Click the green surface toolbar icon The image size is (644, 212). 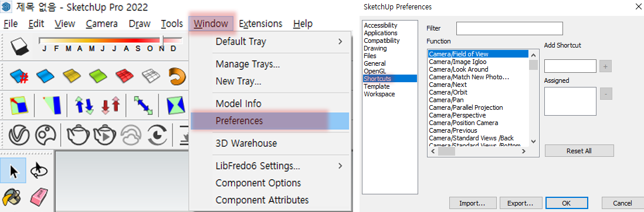coord(98,76)
